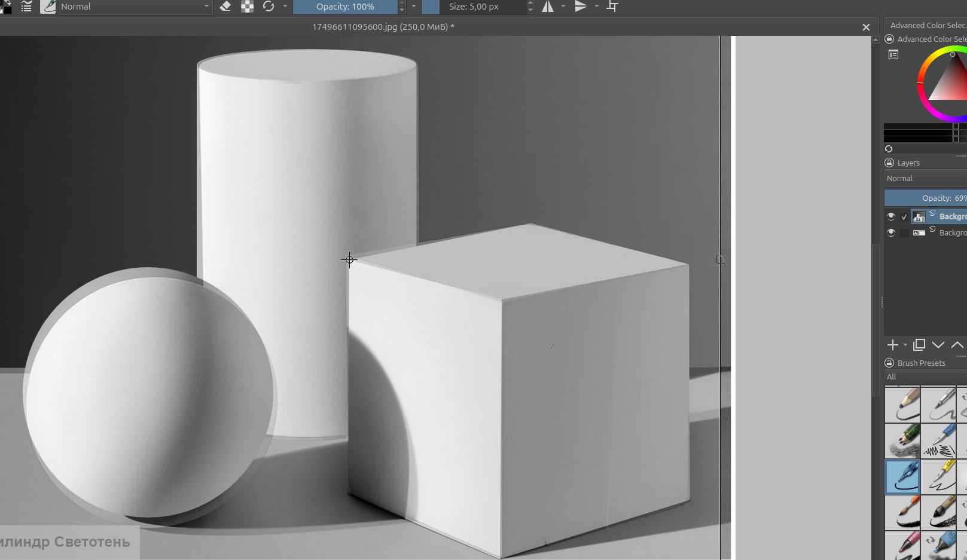The width and height of the screenshot is (967, 560).
Task: Duplicate layer using the copy icon
Action: [x=919, y=345]
